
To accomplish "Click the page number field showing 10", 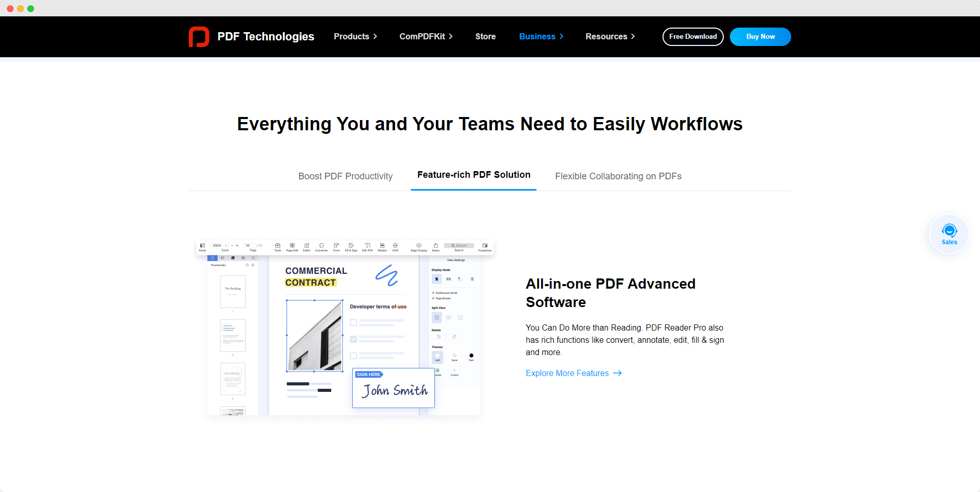I will pos(250,246).
